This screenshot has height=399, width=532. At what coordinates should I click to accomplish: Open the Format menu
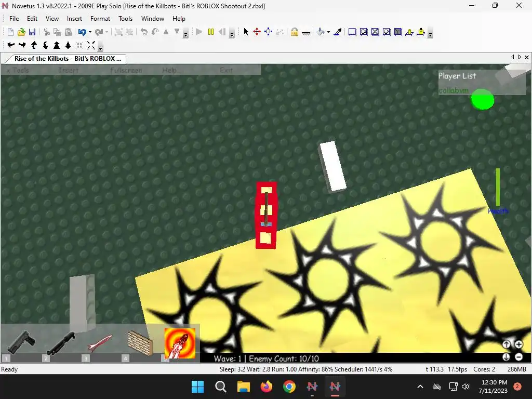[100, 19]
